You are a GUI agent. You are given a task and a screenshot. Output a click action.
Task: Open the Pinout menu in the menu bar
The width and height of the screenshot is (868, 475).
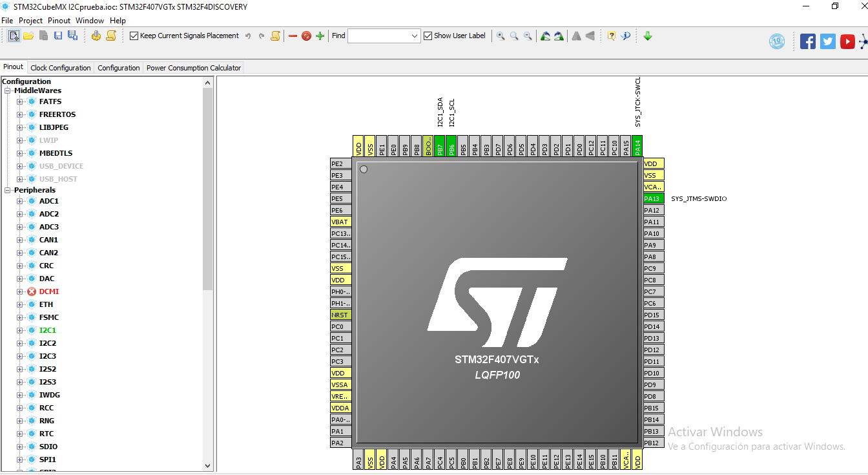click(x=59, y=21)
